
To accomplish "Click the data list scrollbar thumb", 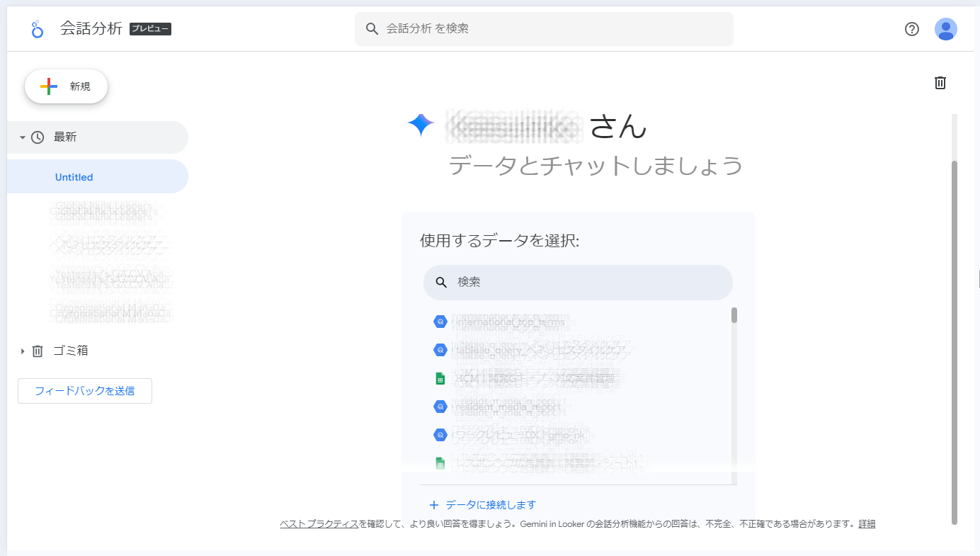I will 734,315.
